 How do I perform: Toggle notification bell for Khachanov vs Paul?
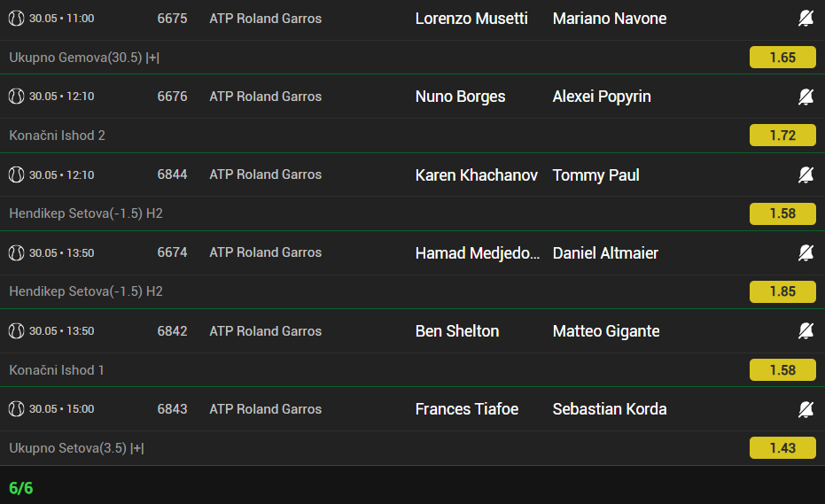pos(806,174)
